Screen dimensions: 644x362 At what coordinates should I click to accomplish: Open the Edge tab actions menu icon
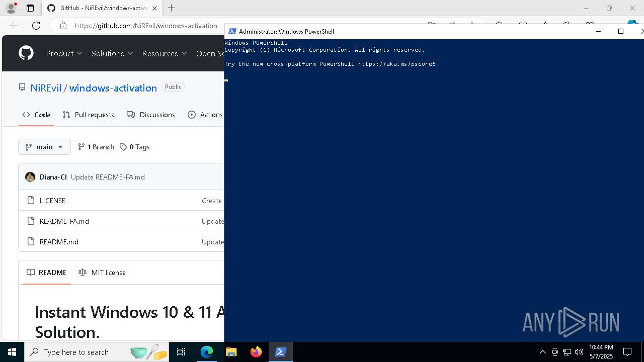pyautogui.click(x=30, y=8)
